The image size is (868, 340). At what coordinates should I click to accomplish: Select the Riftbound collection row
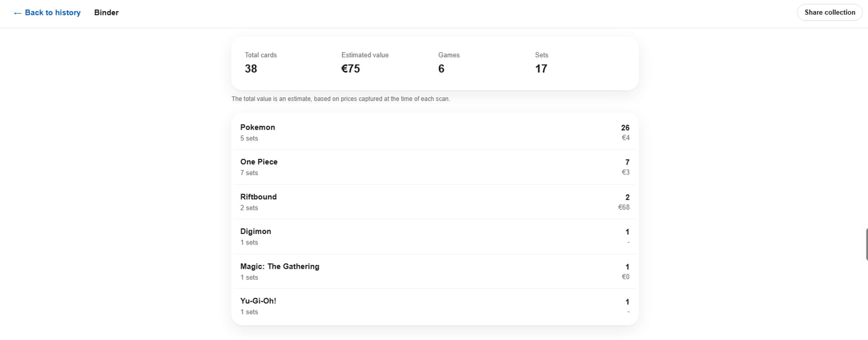point(435,202)
